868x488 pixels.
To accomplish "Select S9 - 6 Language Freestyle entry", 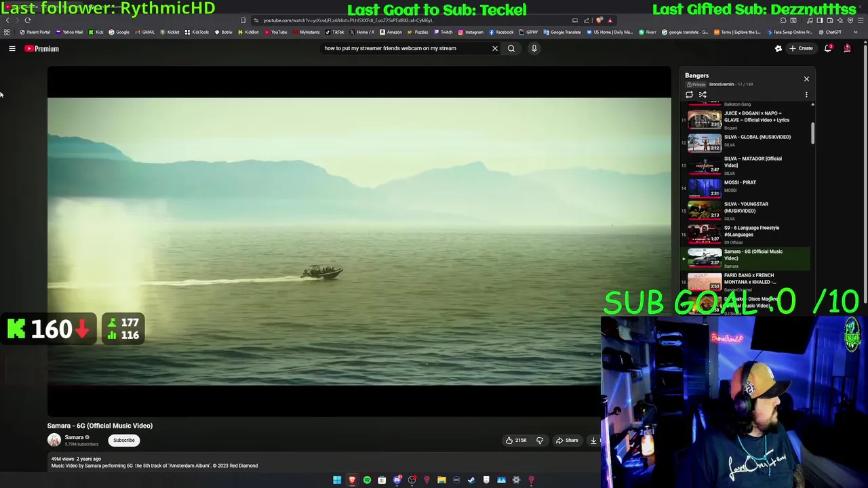I will tap(746, 234).
